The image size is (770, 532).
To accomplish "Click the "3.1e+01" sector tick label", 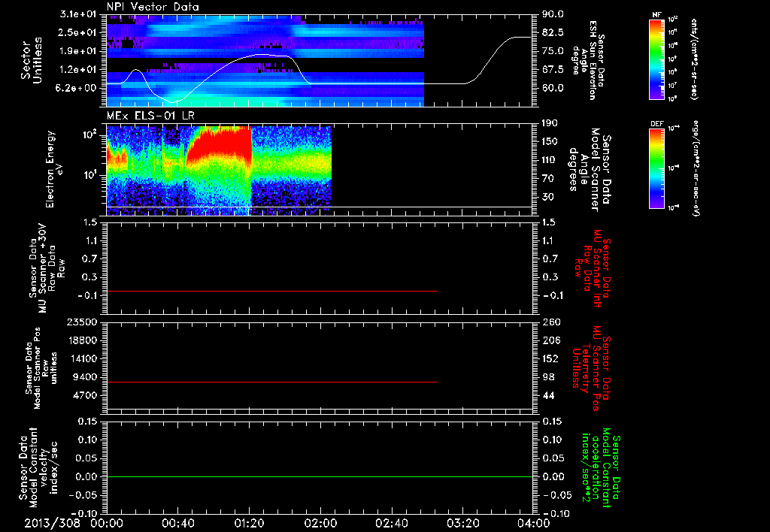I will pyautogui.click(x=77, y=14).
